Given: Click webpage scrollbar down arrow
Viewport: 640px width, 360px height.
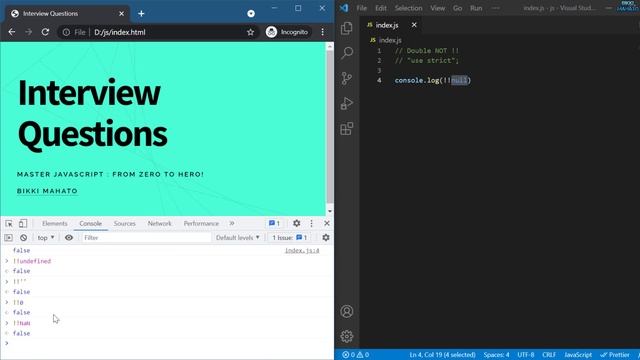Looking at the screenshot, I should pos(330,211).
